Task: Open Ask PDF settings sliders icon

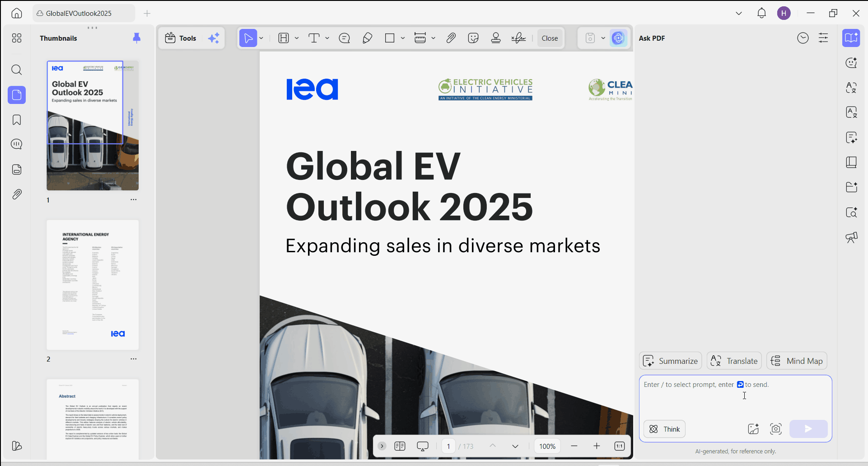Action: (x=823, y=38)
